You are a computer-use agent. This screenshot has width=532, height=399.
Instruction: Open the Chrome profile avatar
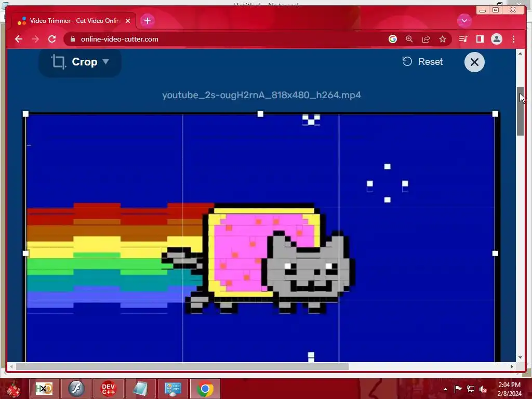click(x=496, y=39)
